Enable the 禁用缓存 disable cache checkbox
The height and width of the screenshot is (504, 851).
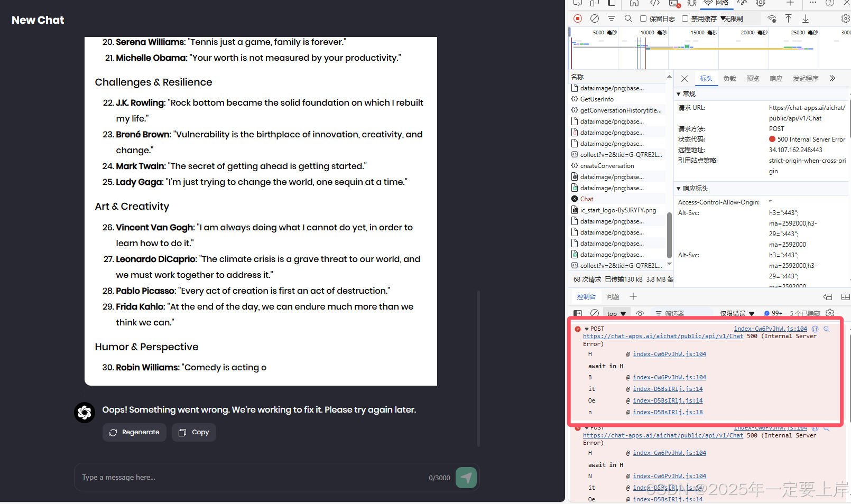685,18
